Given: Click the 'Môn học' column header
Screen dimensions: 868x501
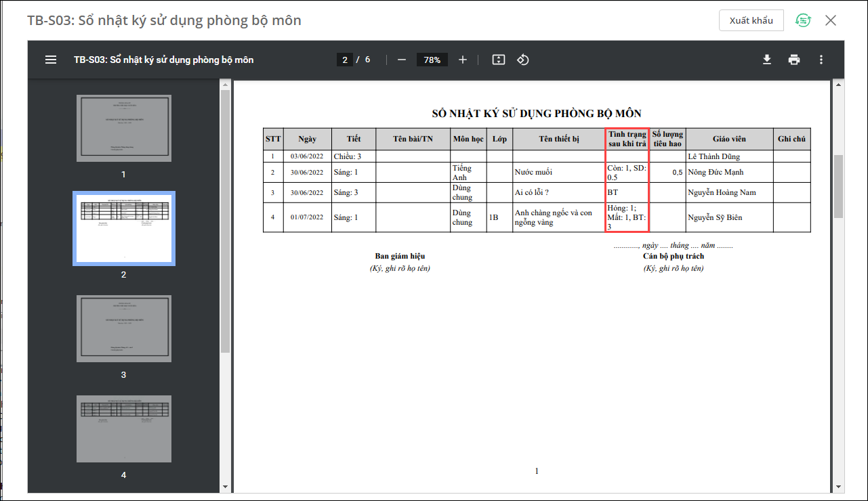Looking at the screenshot, I should pos(468,139).
